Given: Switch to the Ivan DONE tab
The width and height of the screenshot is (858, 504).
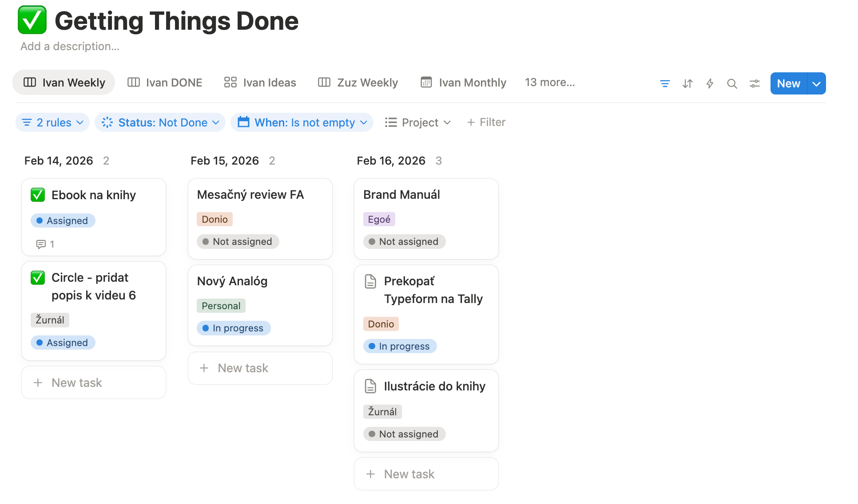Looking at the screenshot, I should click(165, 83).
